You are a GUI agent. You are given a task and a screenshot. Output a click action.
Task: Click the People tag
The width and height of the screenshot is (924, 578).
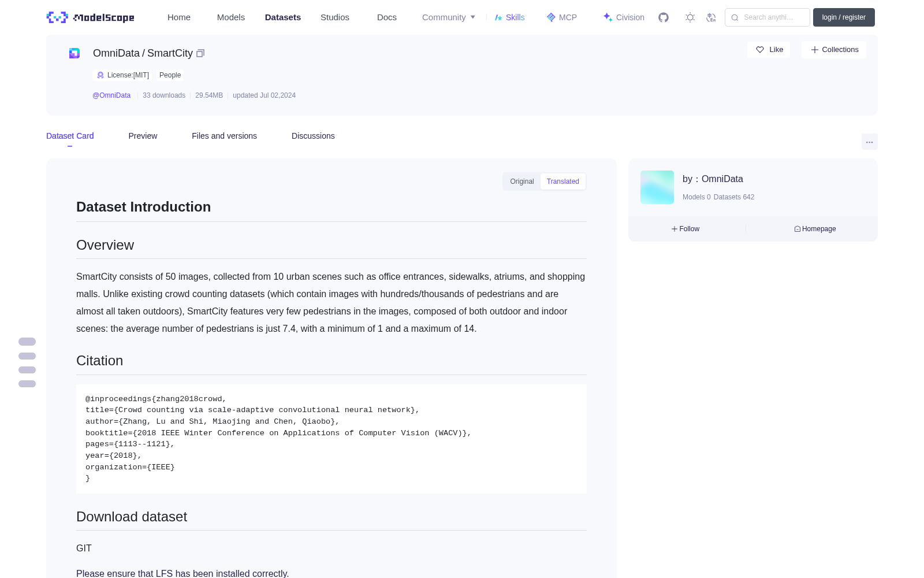coord(170,75)
